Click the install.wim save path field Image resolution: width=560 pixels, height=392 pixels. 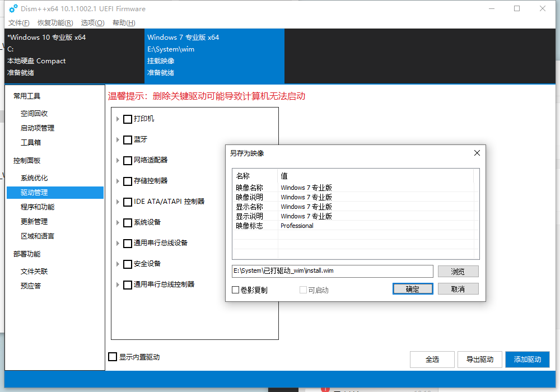point(333,271)
